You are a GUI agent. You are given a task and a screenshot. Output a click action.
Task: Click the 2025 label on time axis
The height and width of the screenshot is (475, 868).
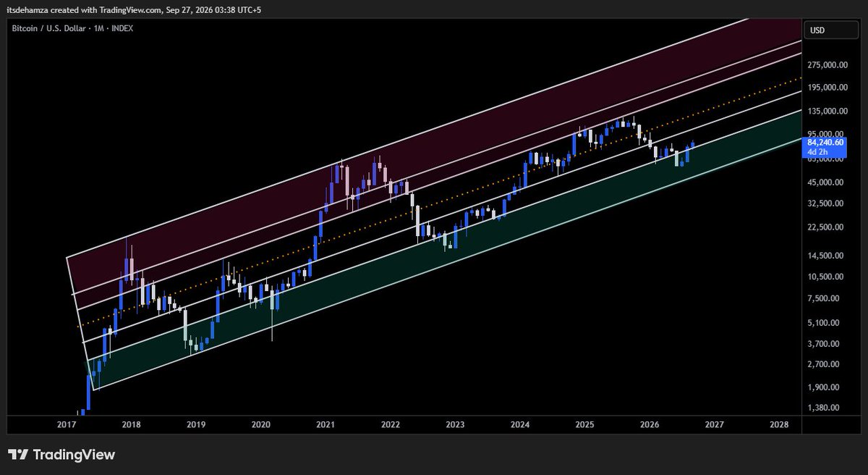pos(584,424)
